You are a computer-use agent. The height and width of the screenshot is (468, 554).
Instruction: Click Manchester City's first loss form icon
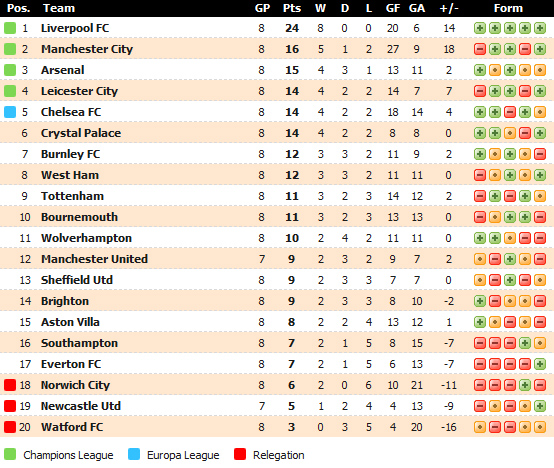[x=480, y=49]
